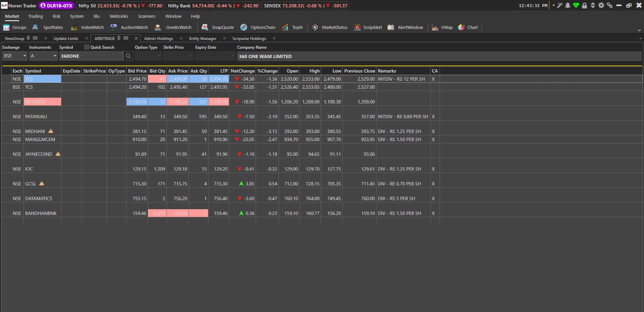Show the TopN list

point(292,27)
